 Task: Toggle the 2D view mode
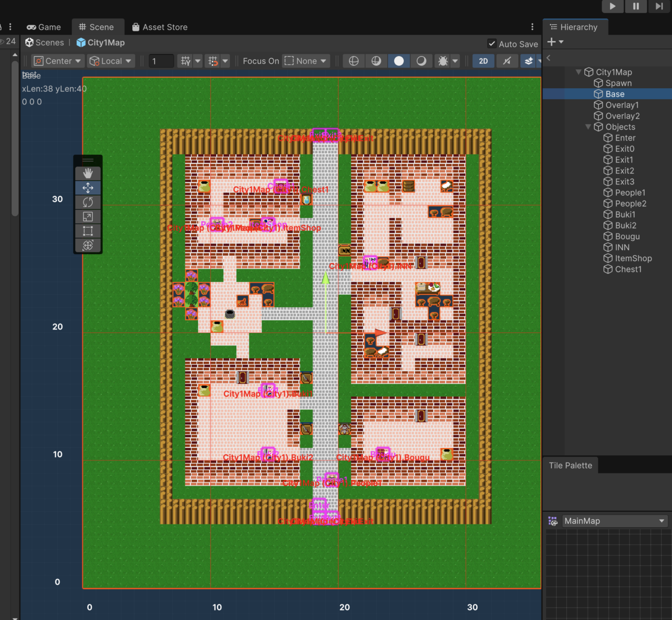pos(483,61)
